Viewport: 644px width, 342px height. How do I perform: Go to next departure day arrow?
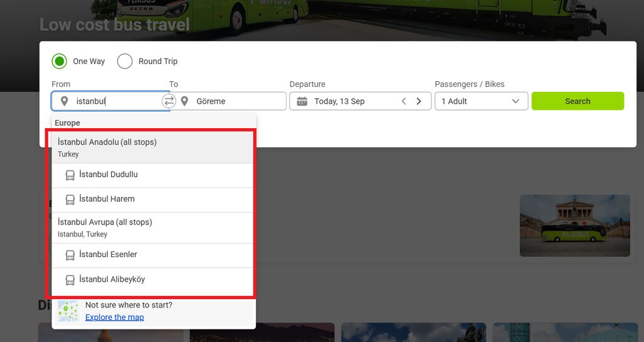[x=418, y=101]
